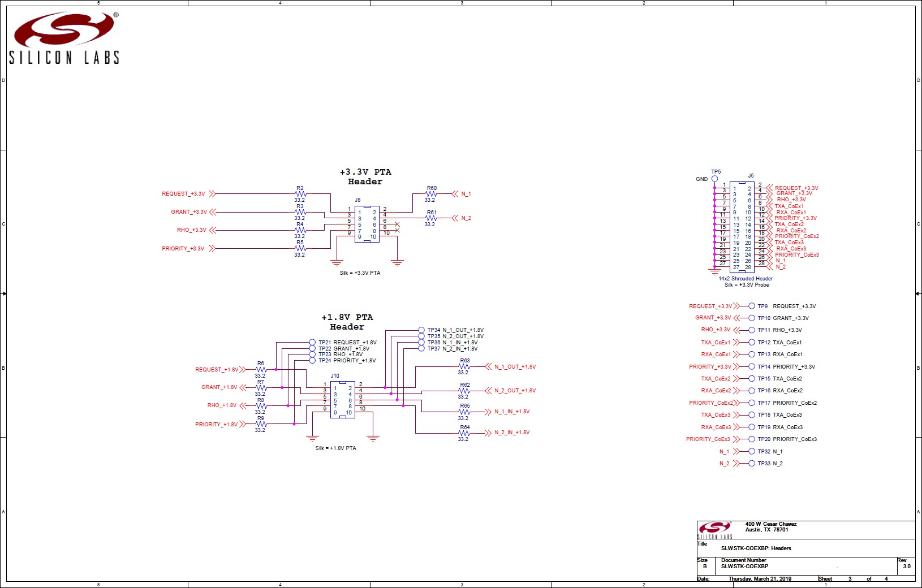Select the J10 header component

click(342, 400)
